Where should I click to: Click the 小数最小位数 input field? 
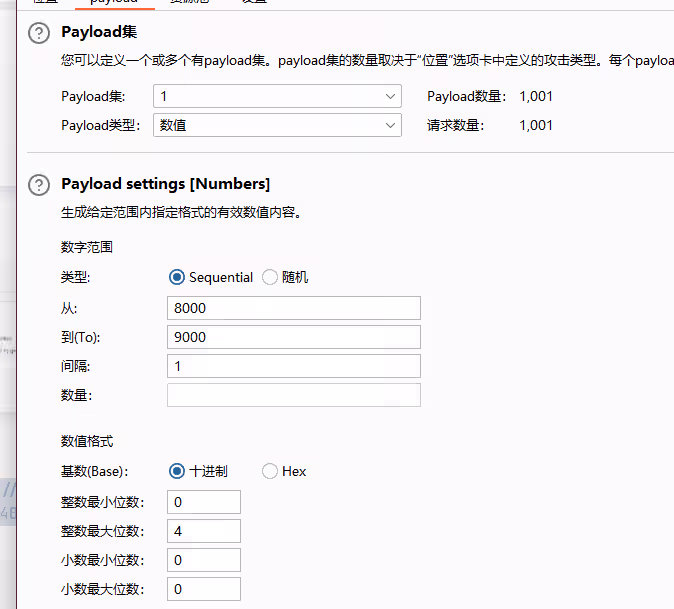click(x=204, y=560)
